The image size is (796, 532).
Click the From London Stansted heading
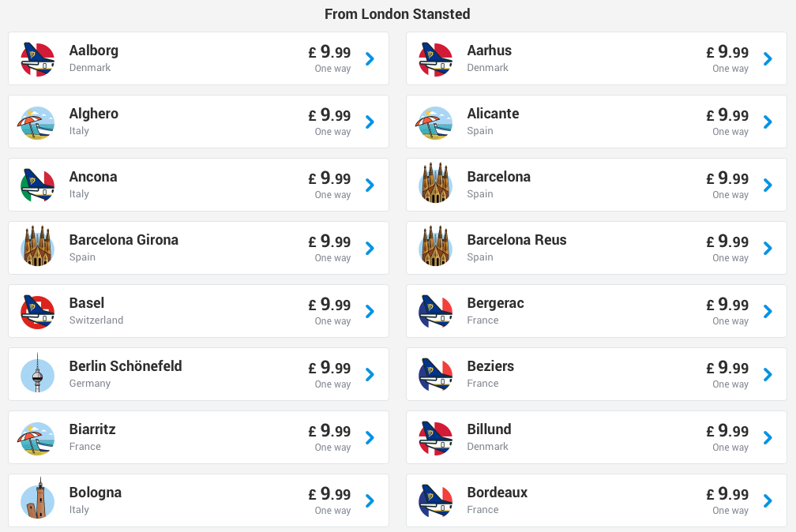(x=397, y=13)
